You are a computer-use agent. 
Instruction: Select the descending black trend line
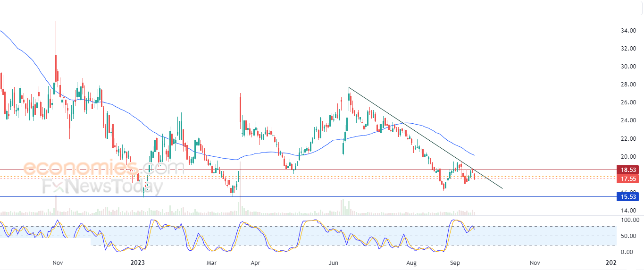pyautogui.click(x=425, y=138)
